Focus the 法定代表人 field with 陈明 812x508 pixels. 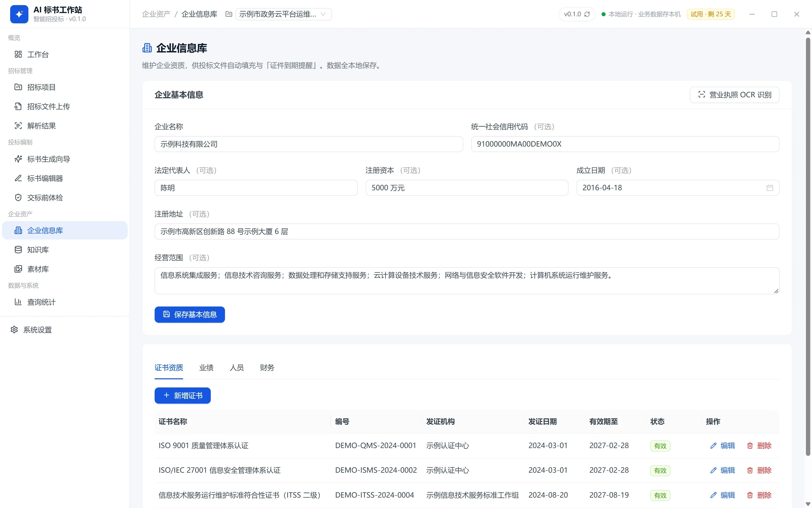pyautogui.click(x=256, y=188)
